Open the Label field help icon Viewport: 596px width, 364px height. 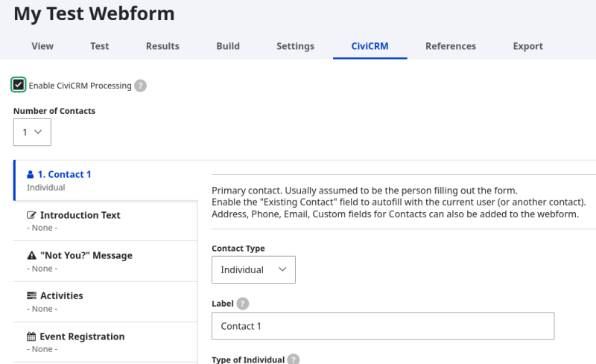[243, 304]
